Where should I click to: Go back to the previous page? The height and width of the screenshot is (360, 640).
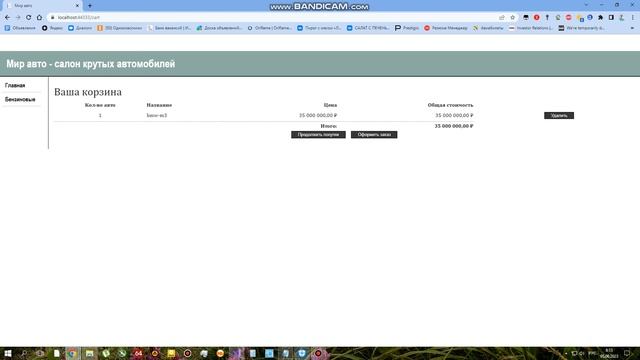pos(7,18)
